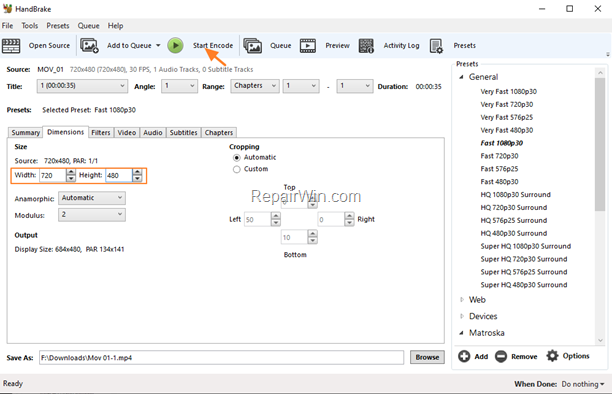Switch to the Video tab

point(127,133)
